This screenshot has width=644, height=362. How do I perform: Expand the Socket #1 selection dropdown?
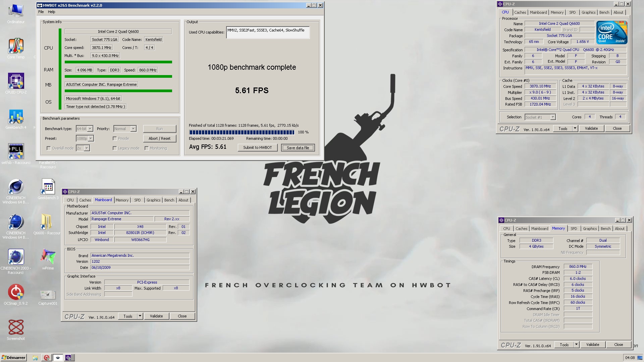[x=553, y=117]
